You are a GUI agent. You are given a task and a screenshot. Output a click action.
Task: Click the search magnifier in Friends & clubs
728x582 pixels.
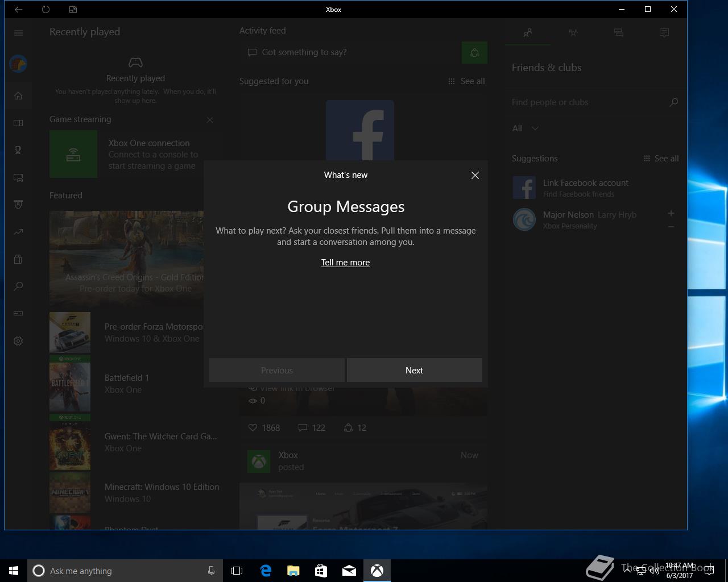(674, 102)
